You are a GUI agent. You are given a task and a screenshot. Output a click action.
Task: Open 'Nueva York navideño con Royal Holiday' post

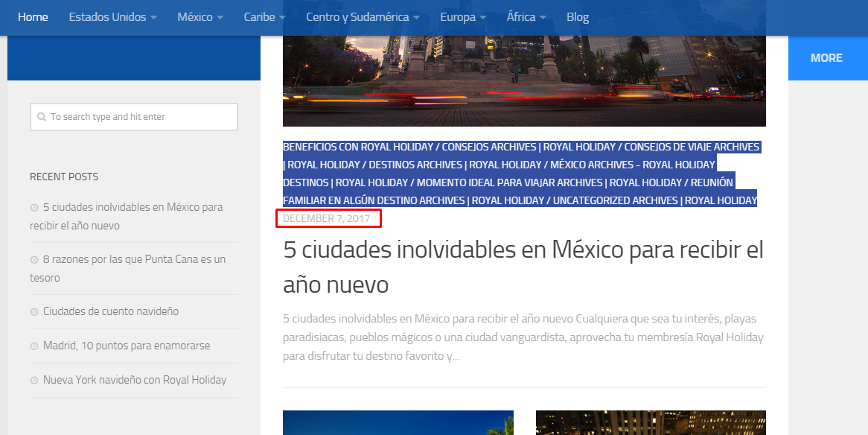coord(135,380)
